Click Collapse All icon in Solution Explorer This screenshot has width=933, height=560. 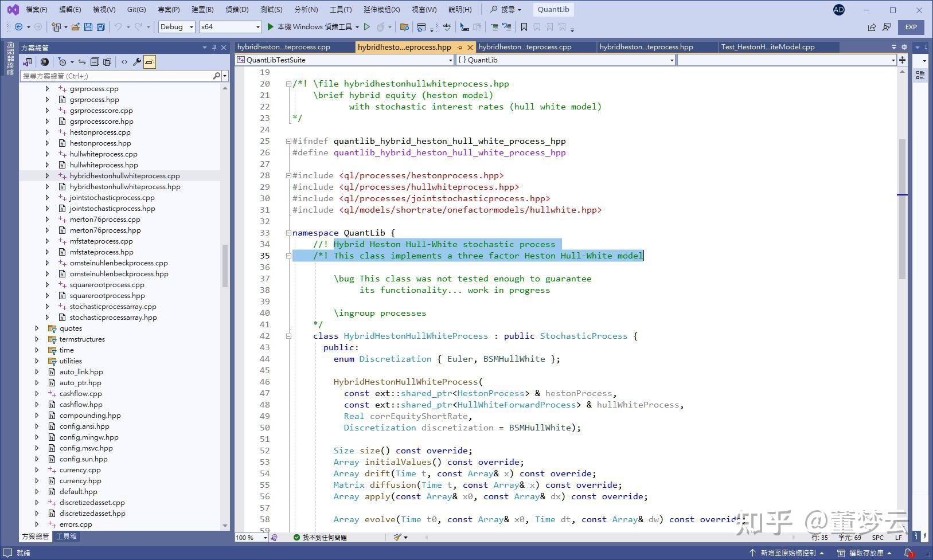pyautogui.click(x=95, y=62)
